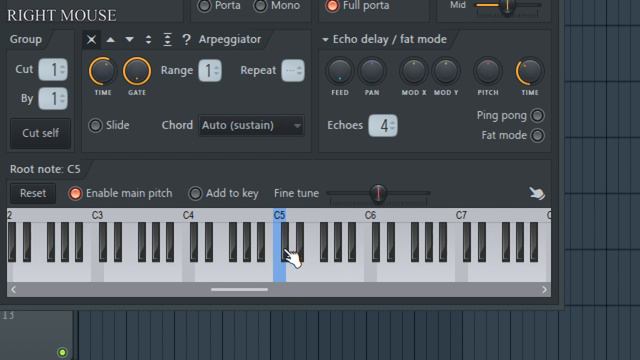The image size is (640, 360).
Task: Select the up-down bounce arpeggio direction
Action: [x=148, y=40]
